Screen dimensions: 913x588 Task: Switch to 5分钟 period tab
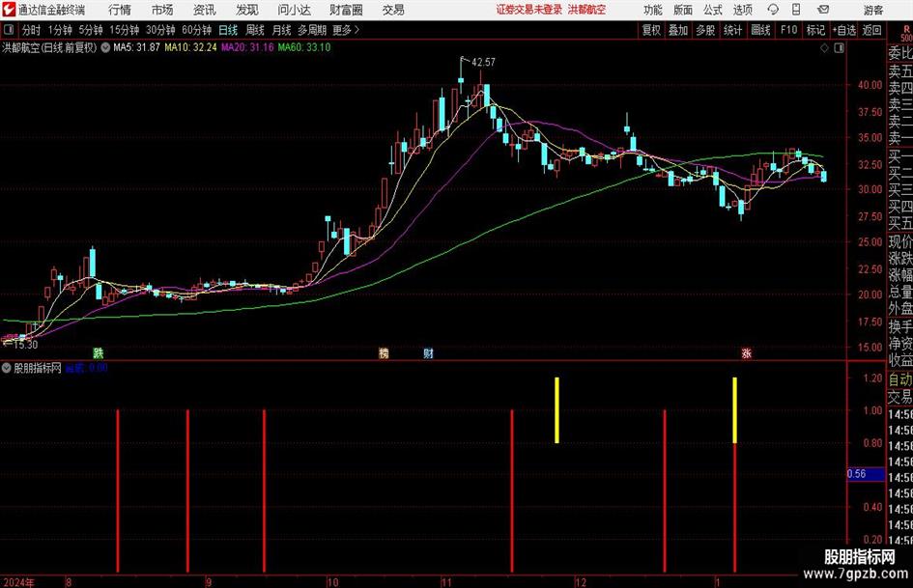(x=91, y=30)
